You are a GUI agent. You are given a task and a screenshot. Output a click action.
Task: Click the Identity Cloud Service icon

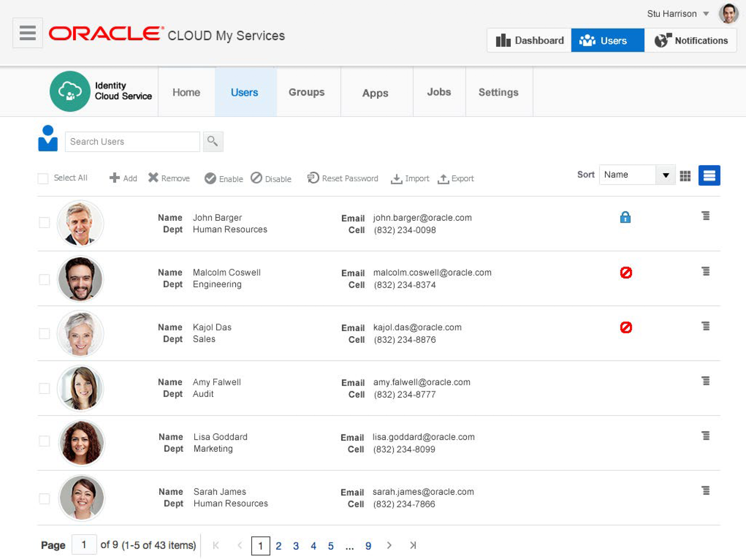70,91
